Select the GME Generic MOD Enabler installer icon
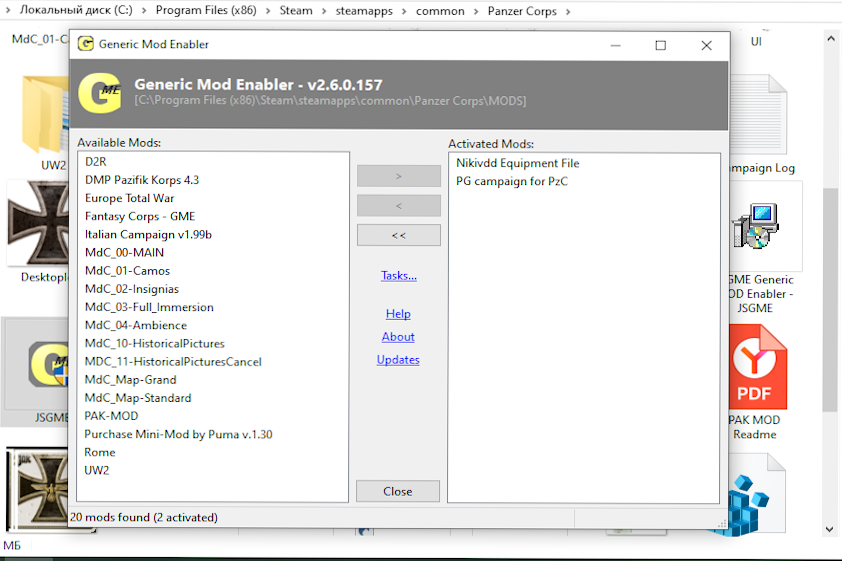Viewport: 842px width, 561px height. [756, 226]
